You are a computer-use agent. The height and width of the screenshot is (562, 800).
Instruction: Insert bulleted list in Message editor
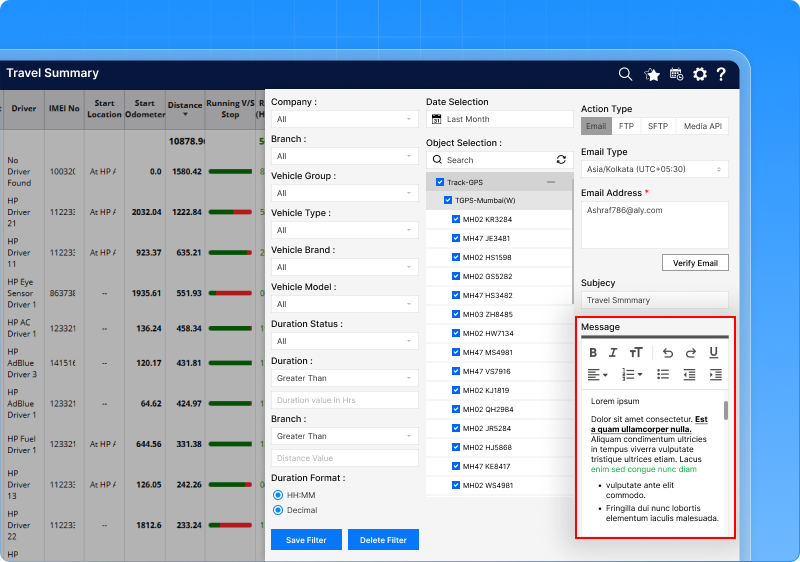[663, 374]
